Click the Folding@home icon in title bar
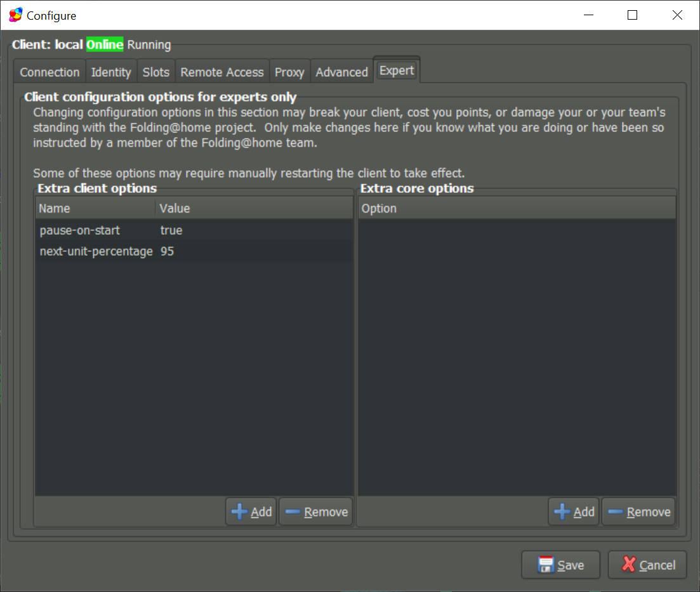This screenshot has height=592, width=700. [16, 15]
